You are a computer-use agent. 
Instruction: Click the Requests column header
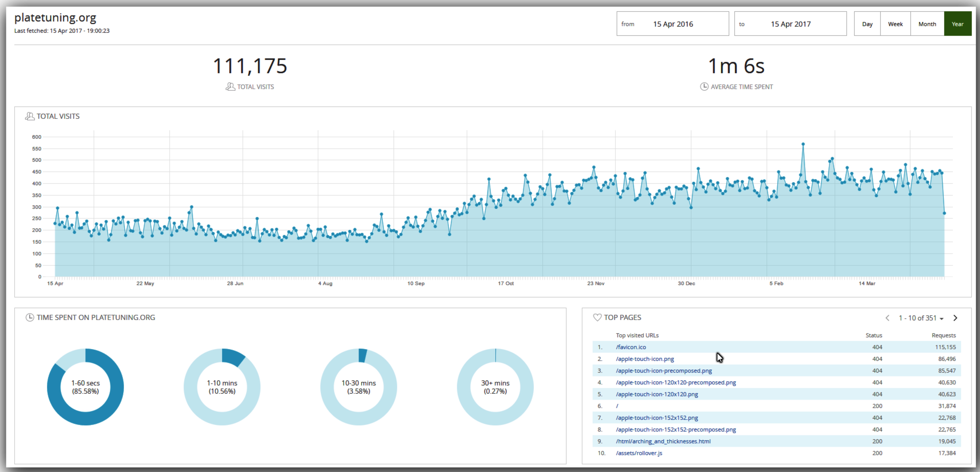943,335
